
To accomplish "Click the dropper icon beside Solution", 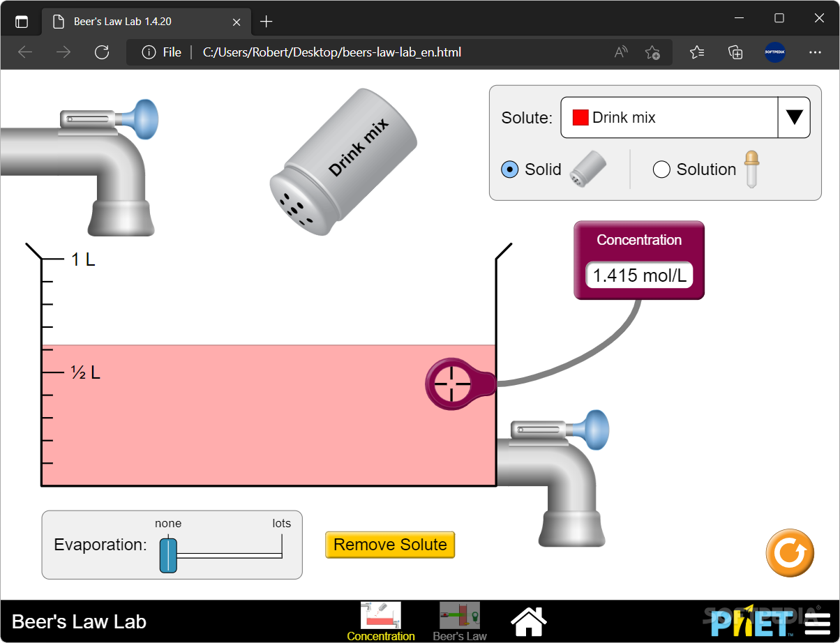I will [751, 169].
